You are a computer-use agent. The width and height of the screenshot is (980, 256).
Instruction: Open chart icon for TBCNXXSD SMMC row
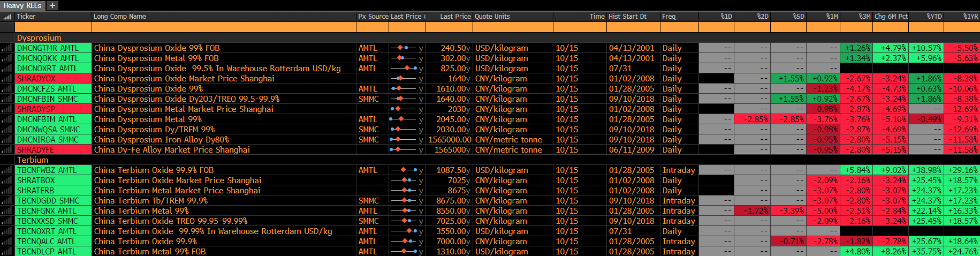[7, 221]
